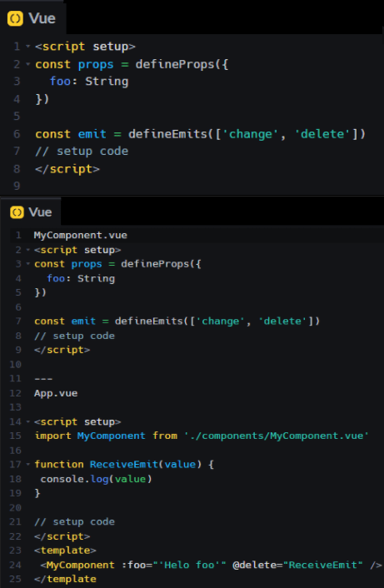Click line number 9 in the top block gutter
The height and width of the screenshot is (588, 384).
click(x=17, y=186)
